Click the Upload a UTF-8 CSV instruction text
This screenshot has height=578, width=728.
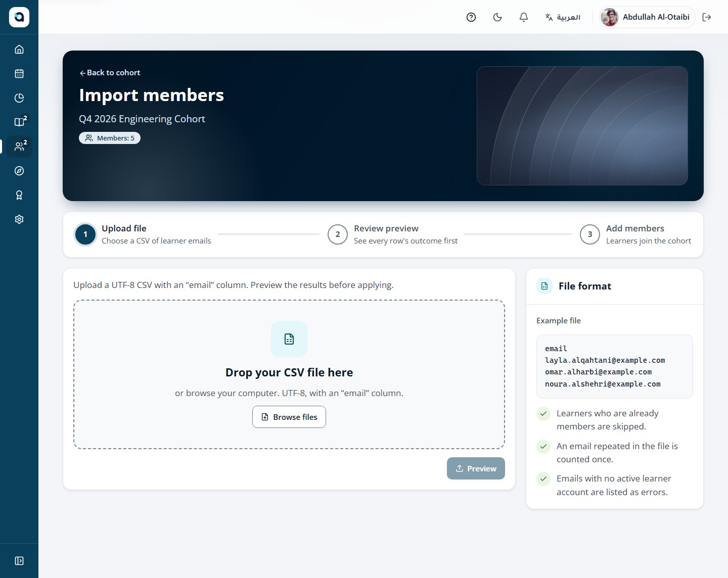234,285
